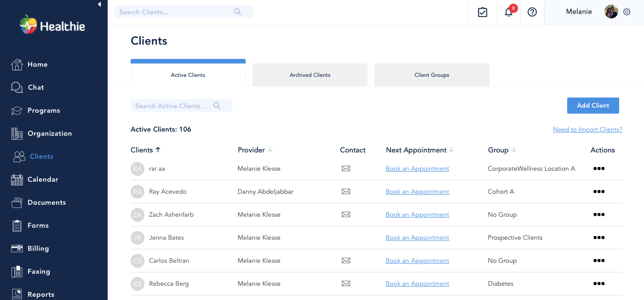Collapse the sidebar with the arrow
The image size is (644, 300).
click(x=99, y=4)
